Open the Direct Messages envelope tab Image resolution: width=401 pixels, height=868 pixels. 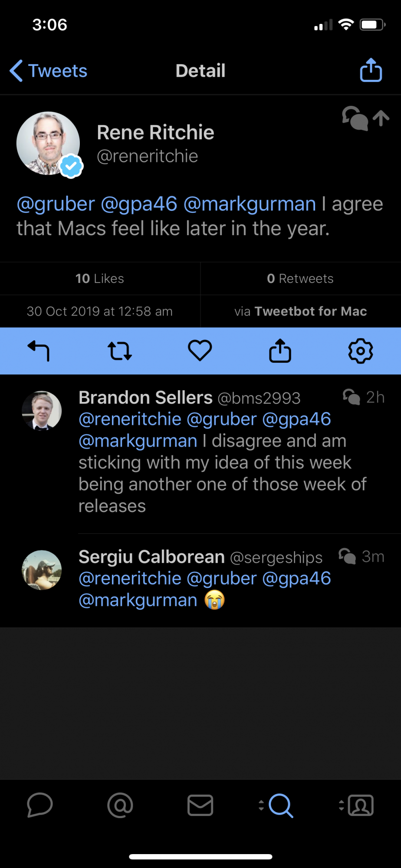(200, 806)
